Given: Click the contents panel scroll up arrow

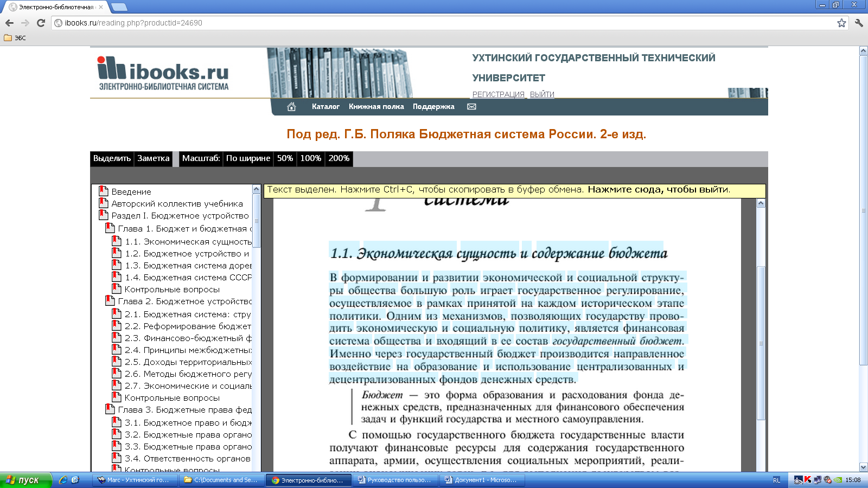Looking at the screenshot, I should click(257, 189).
